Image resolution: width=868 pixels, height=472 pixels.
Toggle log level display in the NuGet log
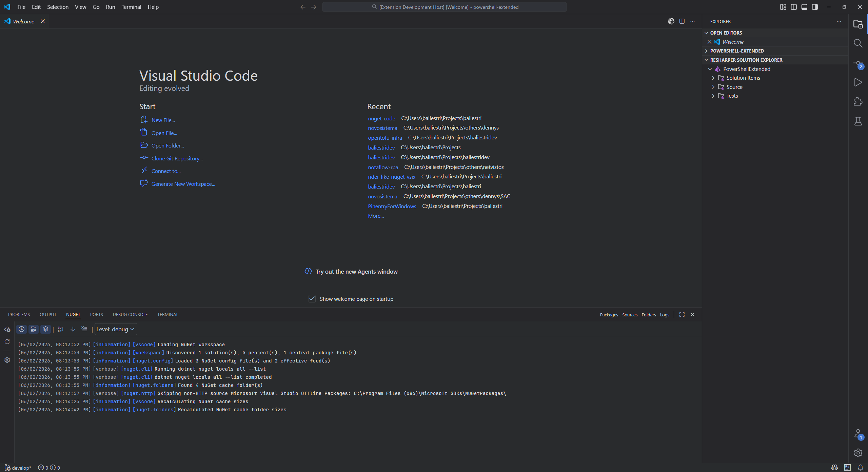(33, 329)
